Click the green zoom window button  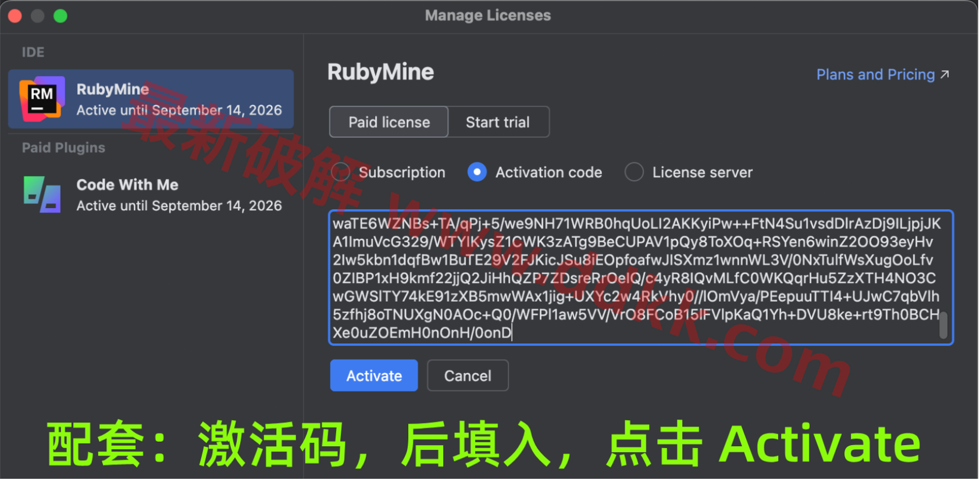click(x=60, y=16)
